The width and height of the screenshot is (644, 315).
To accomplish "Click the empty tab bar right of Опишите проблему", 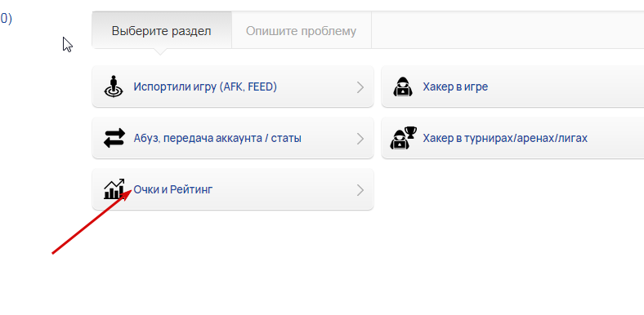I will 508,31.
